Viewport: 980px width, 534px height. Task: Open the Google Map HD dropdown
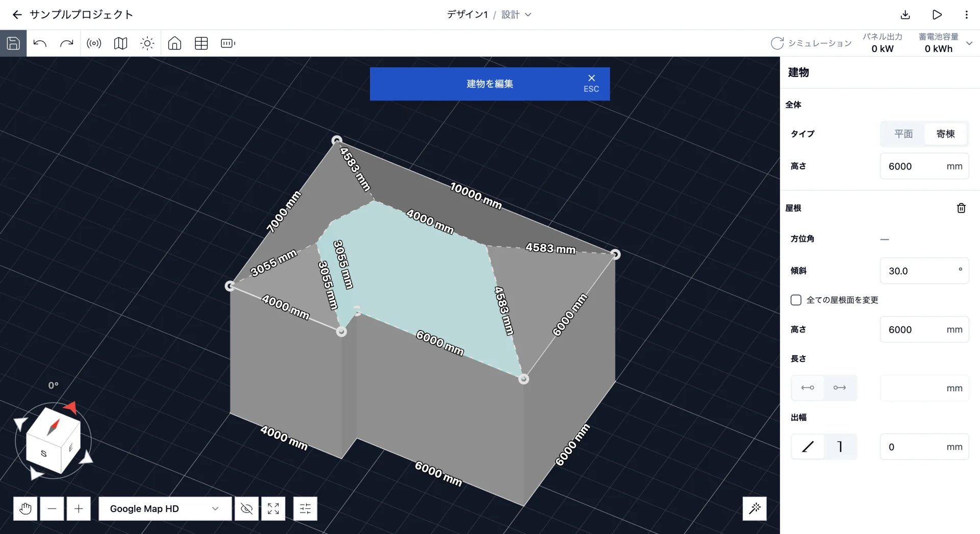(x=165, y=508)
